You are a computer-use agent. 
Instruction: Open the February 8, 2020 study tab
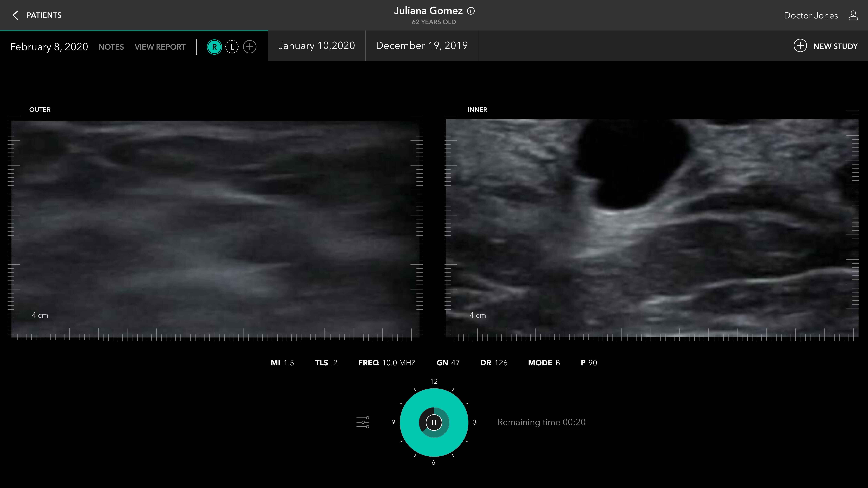pos(49,47)
